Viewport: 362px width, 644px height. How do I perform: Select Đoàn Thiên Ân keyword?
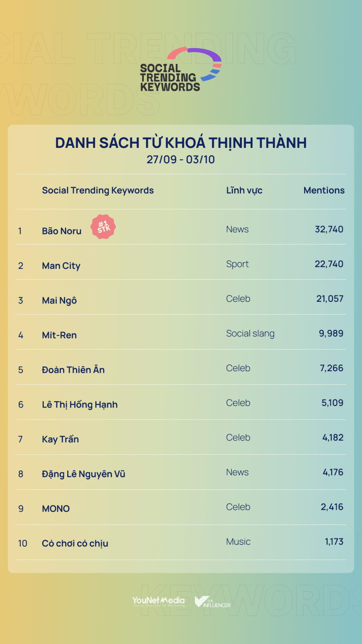[73, 370]
